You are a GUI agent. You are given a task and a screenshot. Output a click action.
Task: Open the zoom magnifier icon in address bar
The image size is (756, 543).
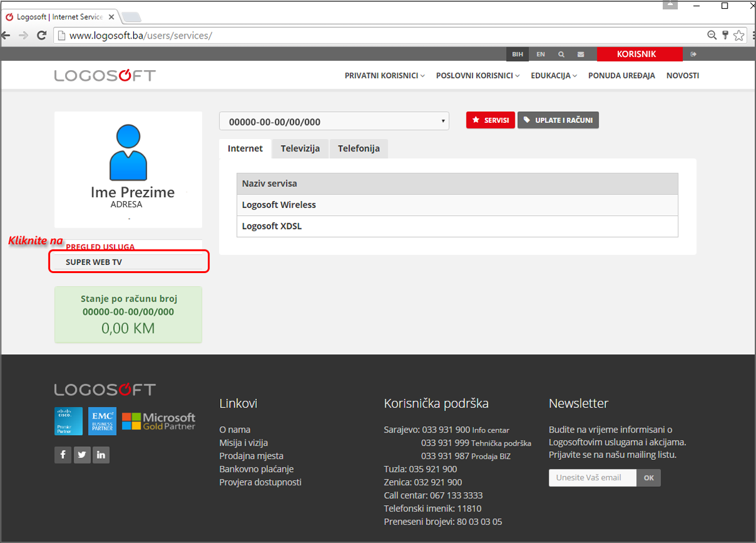point(712,35)
